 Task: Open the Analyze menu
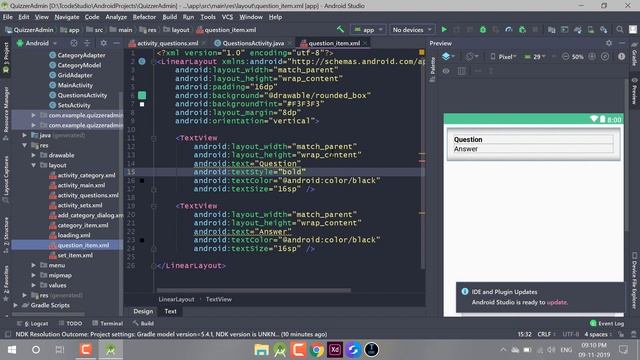116,17
